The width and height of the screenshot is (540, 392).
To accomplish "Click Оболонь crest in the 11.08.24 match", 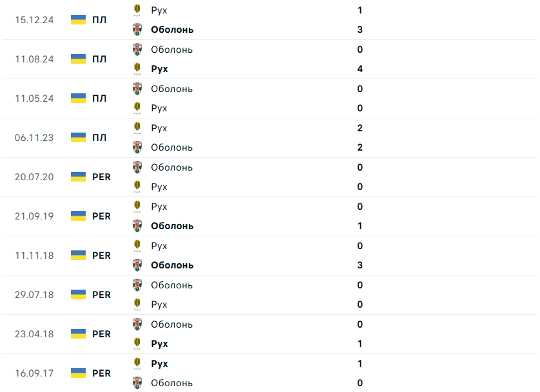I will pyautogui.click(x=137, y=50).
